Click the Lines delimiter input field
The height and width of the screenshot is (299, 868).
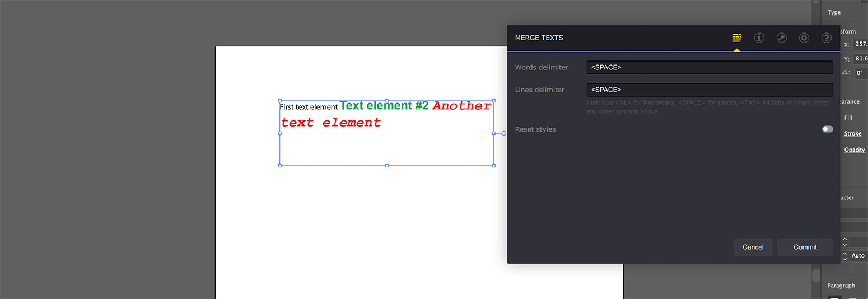pyautogui.click(x=710, y=90)
